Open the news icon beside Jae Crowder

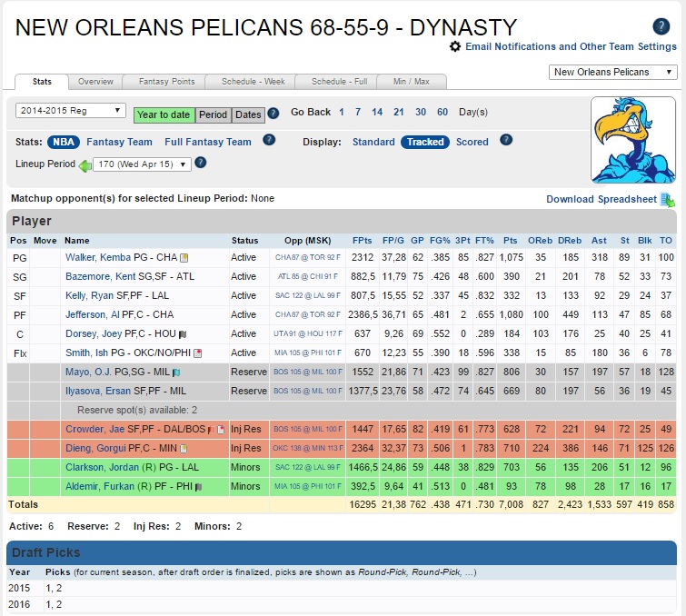[x=221, y=430]
